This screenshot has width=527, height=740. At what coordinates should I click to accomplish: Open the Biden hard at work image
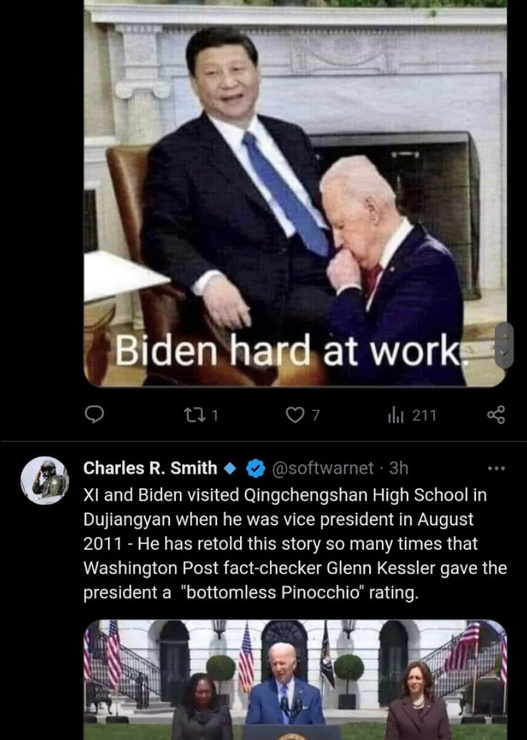(x=295, y=193)
